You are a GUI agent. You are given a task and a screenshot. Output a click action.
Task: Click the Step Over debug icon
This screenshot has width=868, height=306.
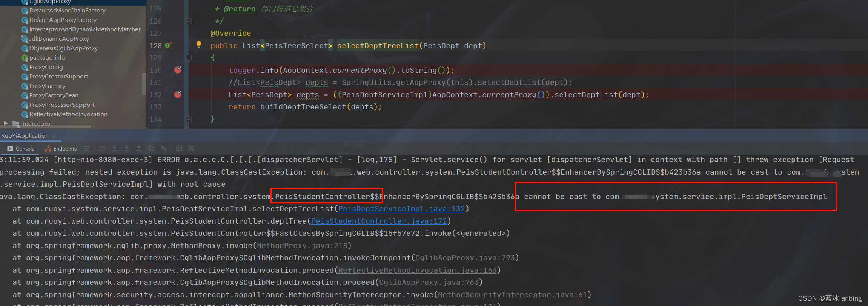[x=102, y=148]
